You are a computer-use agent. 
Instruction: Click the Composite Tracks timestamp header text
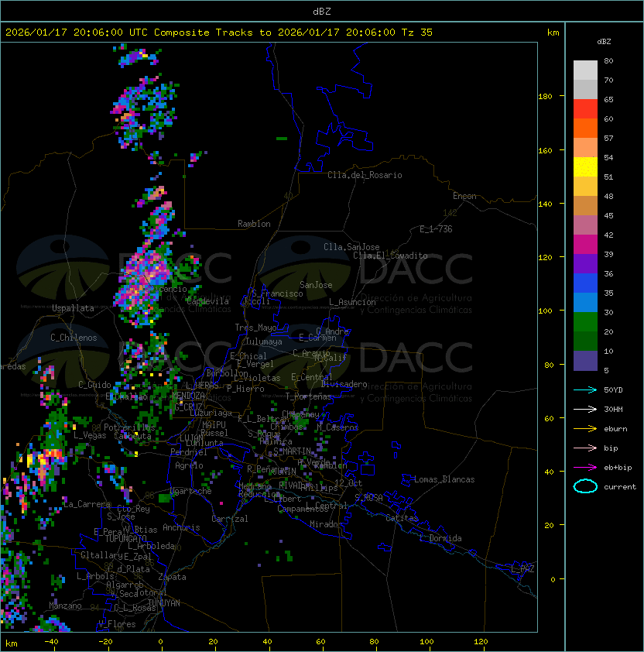tap(219, 33)
